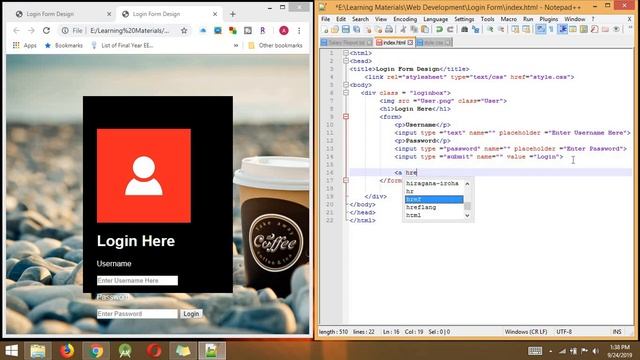
Task: Bookmark this page with the star icon
Action: [x=184, y=31]
